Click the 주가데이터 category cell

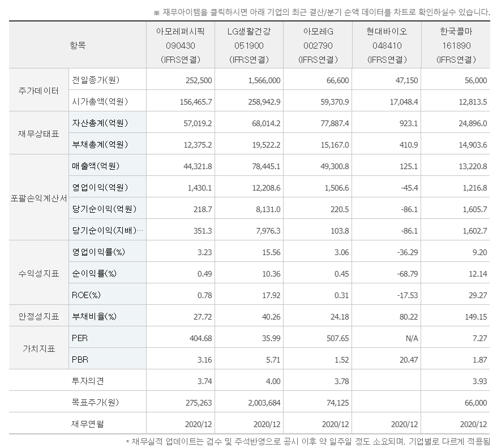pyautogui.click(x=38, y=91)
